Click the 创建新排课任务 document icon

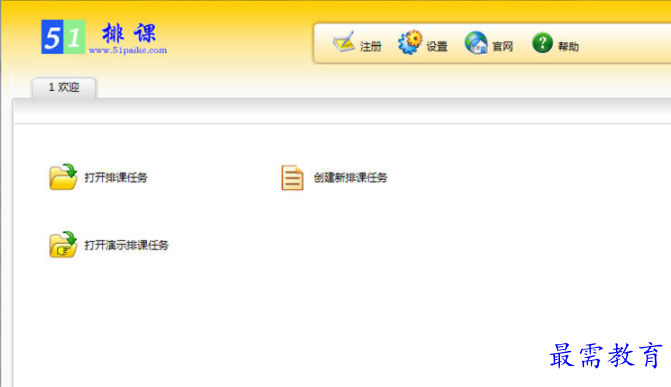[292, 177]
